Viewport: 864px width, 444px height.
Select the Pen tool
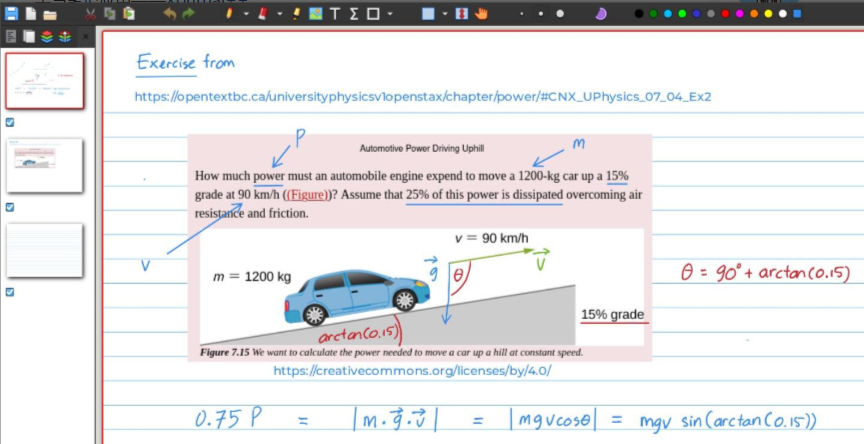pyautogui.click(x=229, y=14)
